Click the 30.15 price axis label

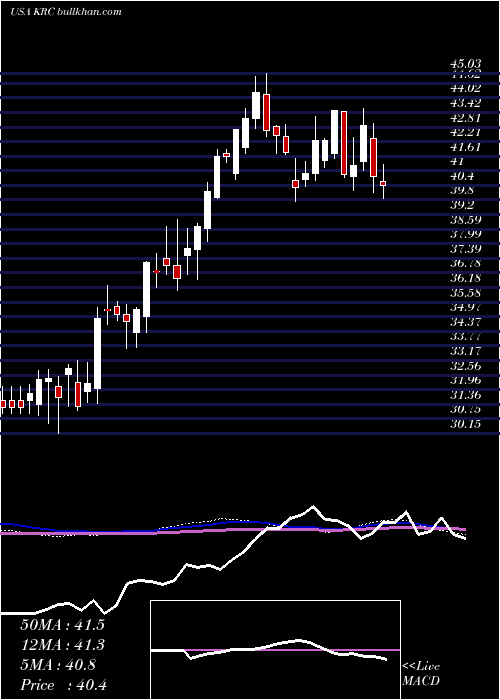click(465, 424)
